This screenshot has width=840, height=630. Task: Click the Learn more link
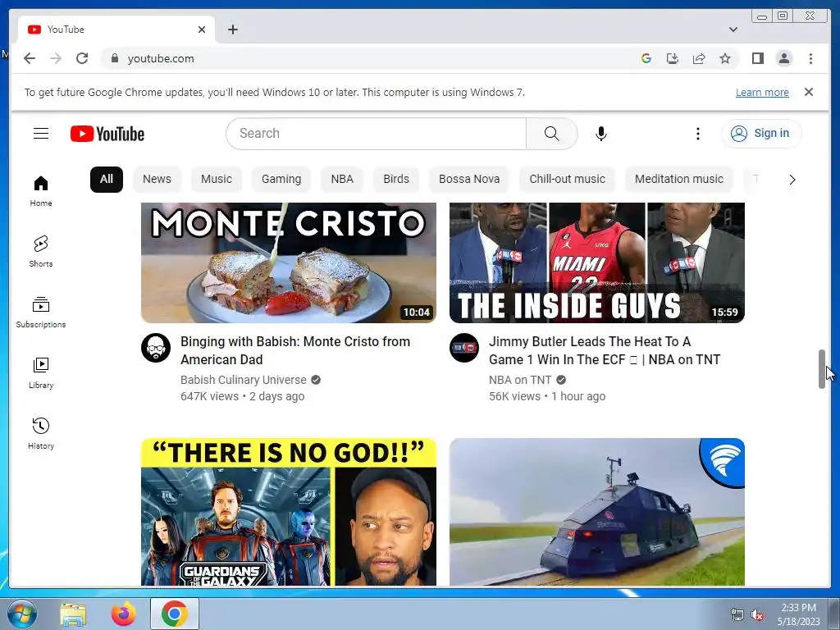coord(762,92)
